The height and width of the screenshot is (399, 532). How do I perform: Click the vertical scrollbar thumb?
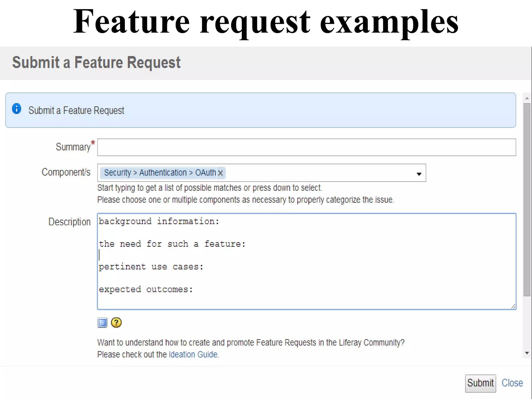point(527,199)
